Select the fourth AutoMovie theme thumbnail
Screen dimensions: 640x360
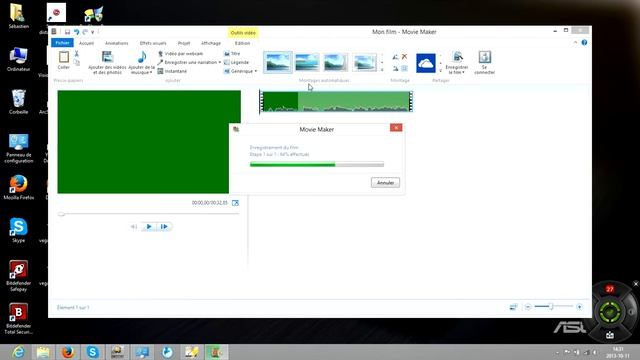tap(364, 62)
